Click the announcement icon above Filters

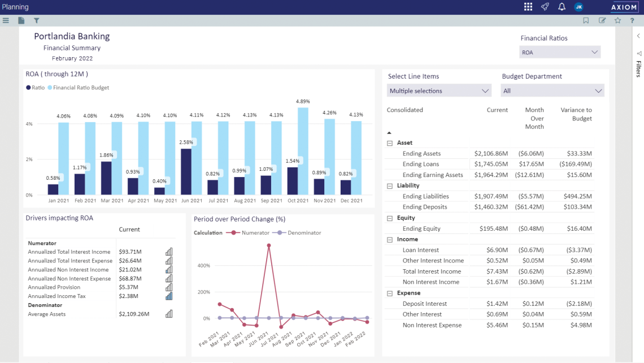point(639,54)
